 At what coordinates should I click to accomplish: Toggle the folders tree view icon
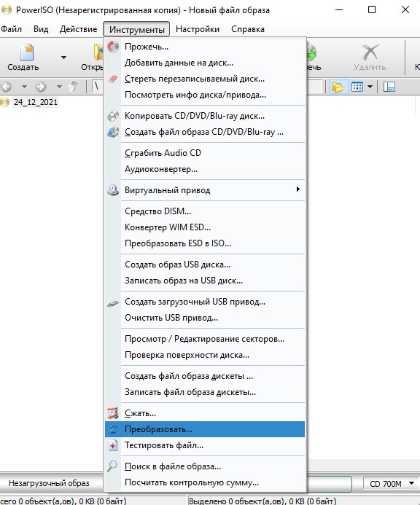[338, 87]
